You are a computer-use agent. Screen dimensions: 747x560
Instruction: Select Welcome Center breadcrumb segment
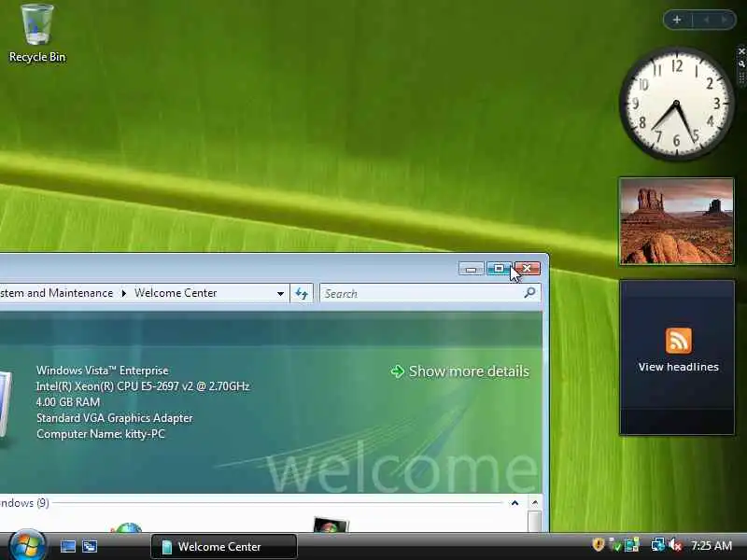[176, 293]
